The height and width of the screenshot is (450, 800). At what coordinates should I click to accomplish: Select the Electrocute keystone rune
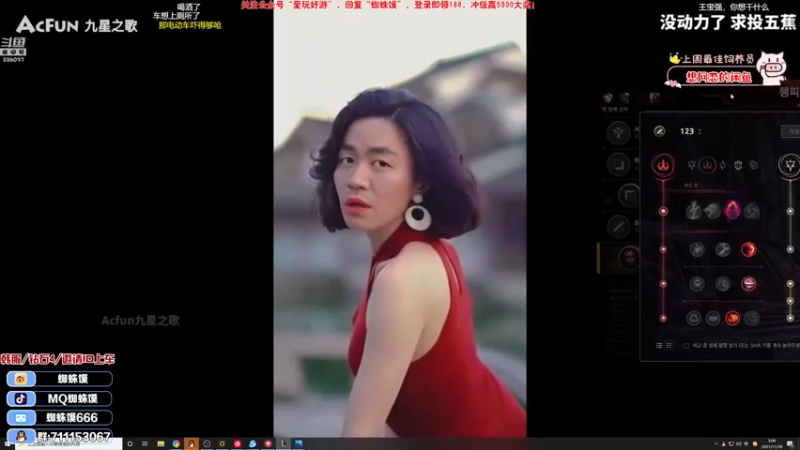pos(693,210)
